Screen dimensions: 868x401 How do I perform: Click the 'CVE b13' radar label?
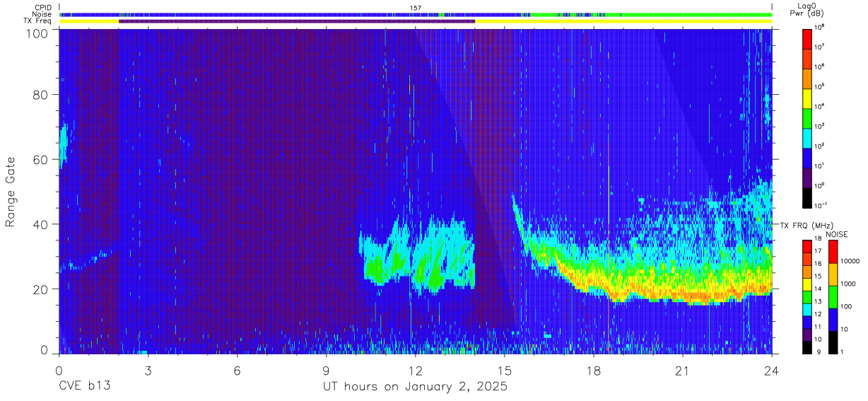(x=83, y=387)
